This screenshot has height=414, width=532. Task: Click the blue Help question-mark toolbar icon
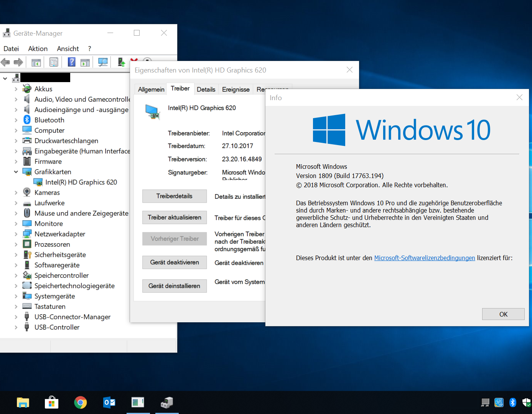coord(72,62)
